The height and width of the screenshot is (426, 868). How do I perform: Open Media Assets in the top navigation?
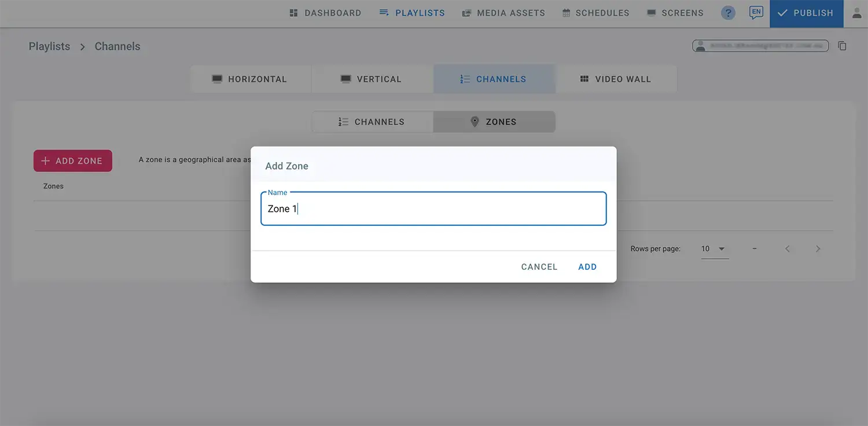click(503, 13)
